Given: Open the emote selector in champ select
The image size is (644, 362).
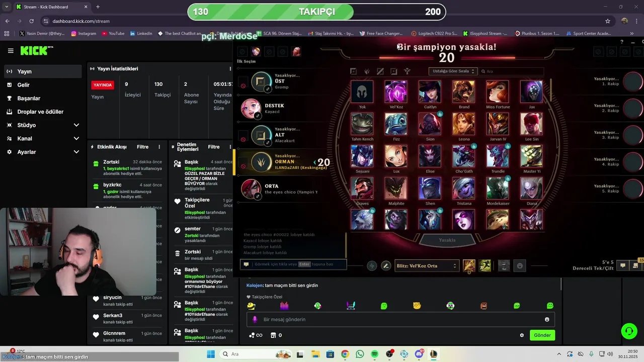Looking at the screenshot, I should tap(520, 266).
